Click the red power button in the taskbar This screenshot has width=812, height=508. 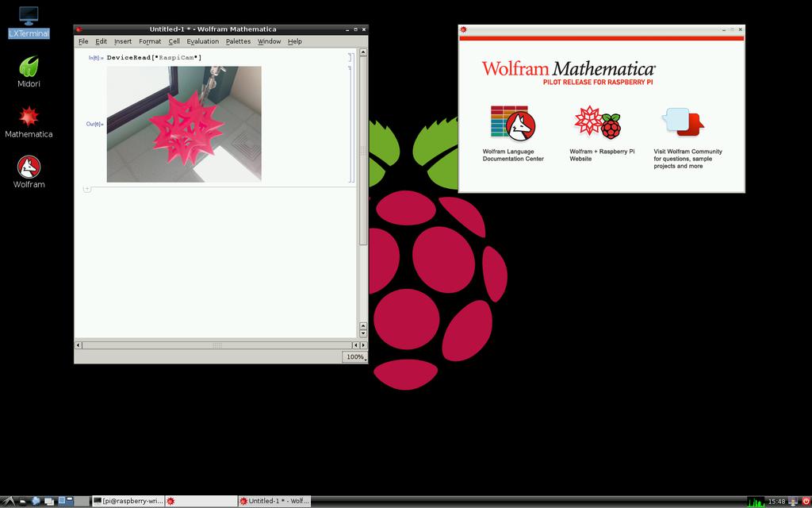click(x=806, y=501)
